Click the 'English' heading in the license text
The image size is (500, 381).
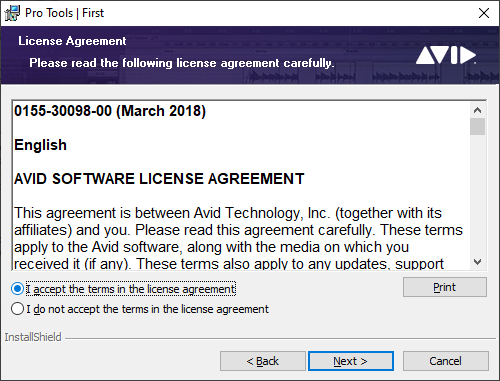(40, 145)
